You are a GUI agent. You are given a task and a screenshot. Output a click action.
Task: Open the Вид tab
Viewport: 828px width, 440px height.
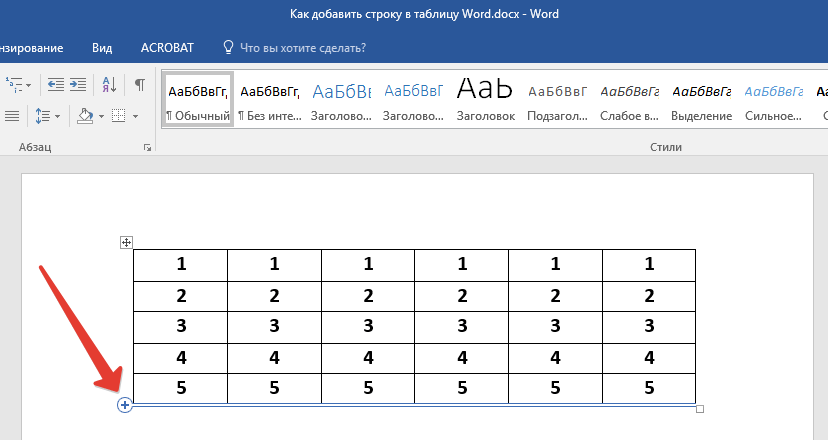(102, 47)
